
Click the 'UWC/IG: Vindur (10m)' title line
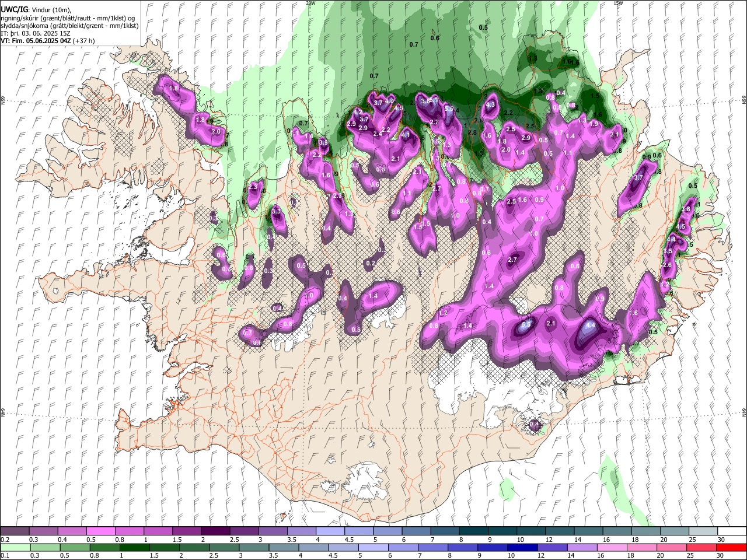pos(36,9)
